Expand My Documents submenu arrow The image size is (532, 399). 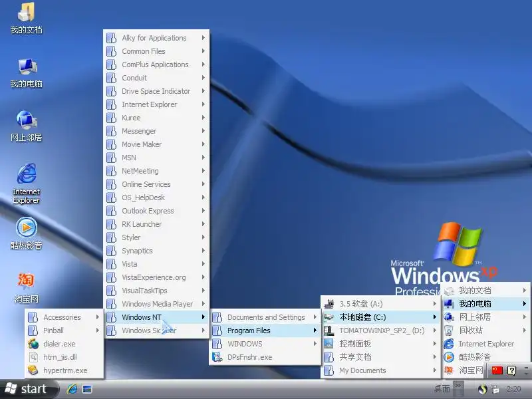(x=434, y=370)
